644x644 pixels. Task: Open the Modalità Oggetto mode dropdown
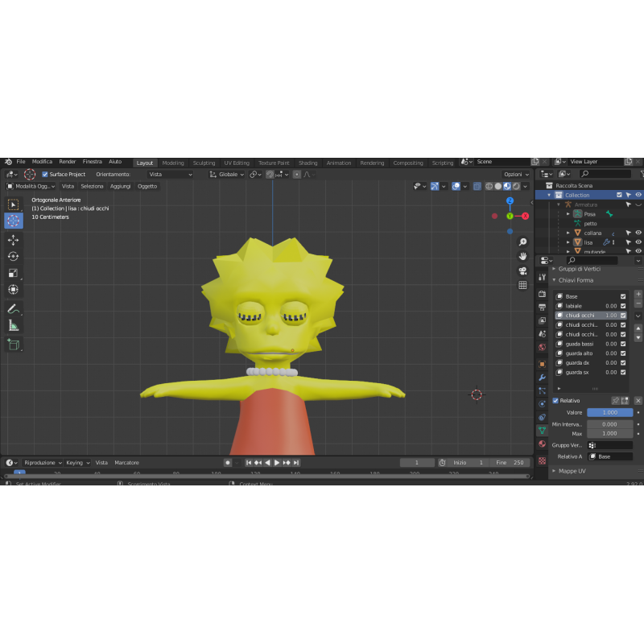coord(31,187)
